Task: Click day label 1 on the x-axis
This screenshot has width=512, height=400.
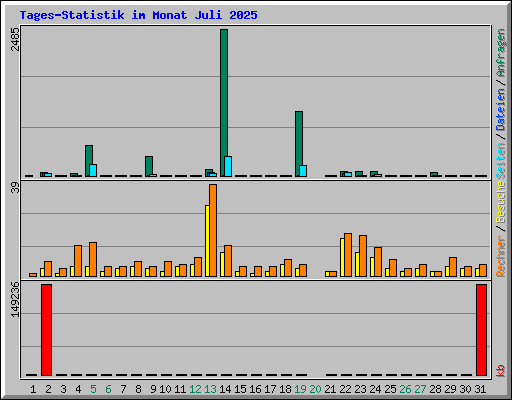Action: tap(33, 389)
